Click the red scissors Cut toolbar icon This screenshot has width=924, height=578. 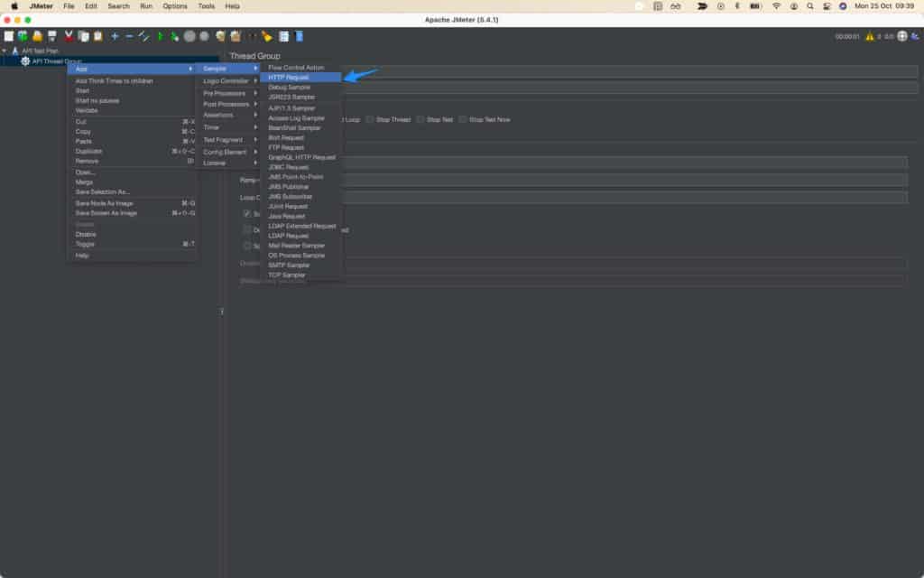[x=69, y=36]
